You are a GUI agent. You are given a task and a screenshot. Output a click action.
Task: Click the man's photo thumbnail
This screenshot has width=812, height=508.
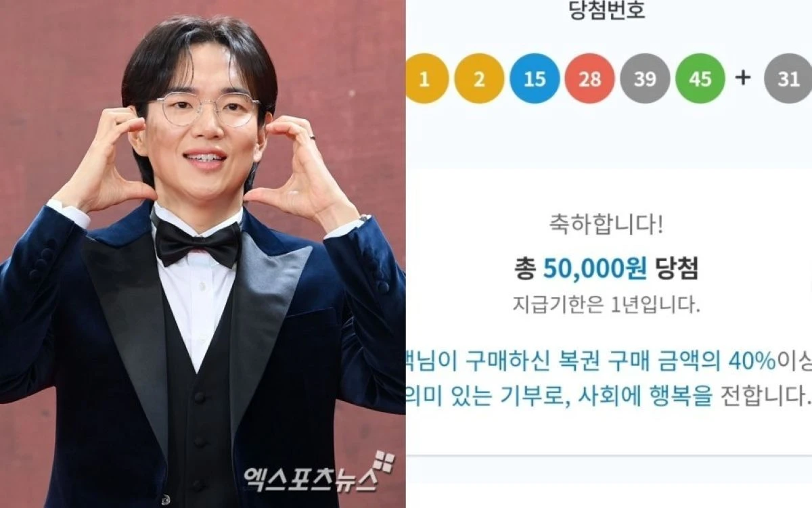[x=203, y=254]
